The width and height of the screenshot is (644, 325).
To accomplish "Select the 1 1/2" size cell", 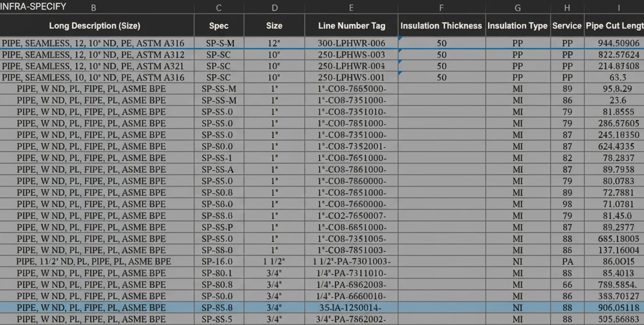I will pyautogui.click(x=274, y=262).
